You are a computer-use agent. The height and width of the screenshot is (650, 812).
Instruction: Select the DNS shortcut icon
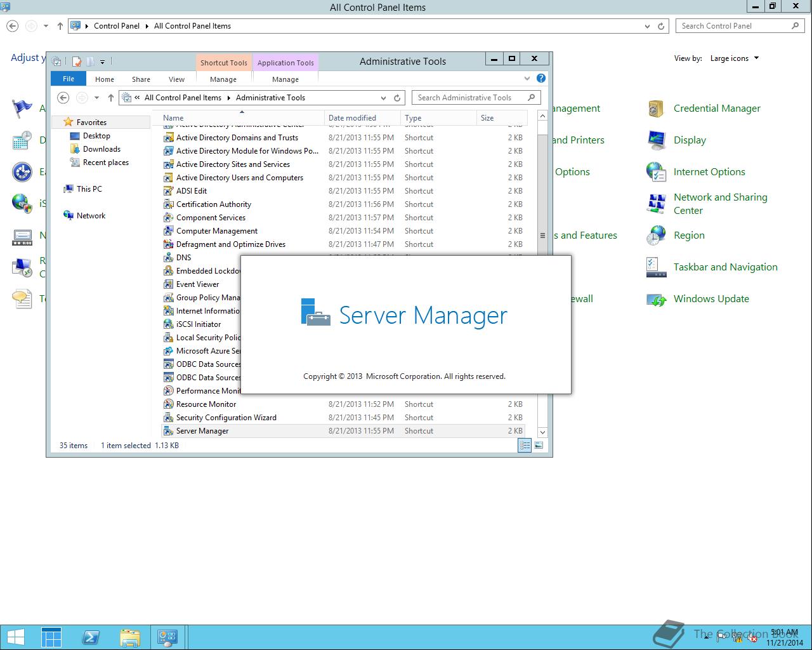168,258
